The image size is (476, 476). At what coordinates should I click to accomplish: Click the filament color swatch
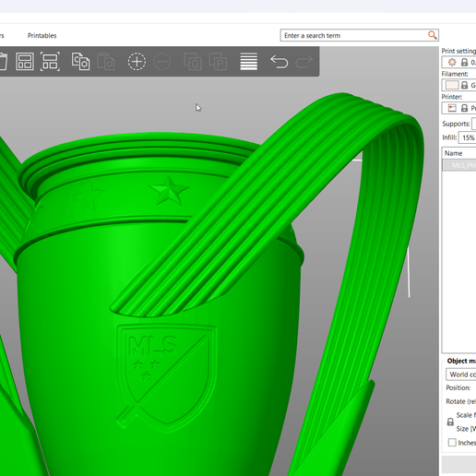pyautogui.click(x=452, y=85)
